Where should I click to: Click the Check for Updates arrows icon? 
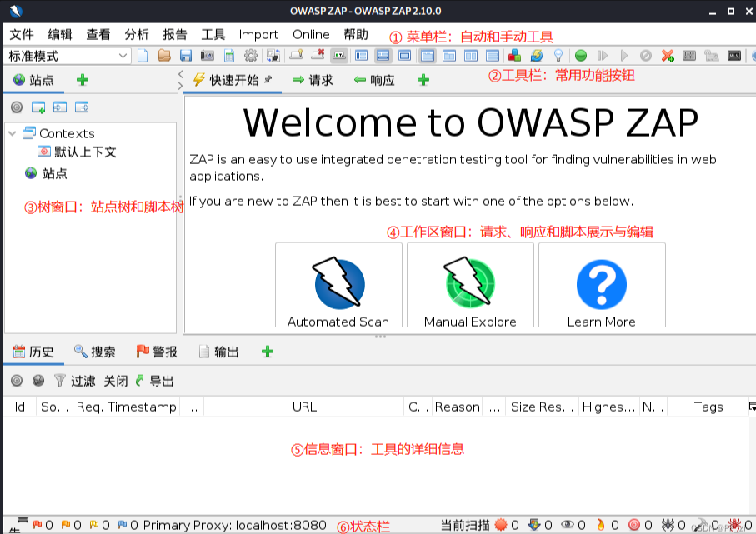pyautogui.click(x=536, y=56)
